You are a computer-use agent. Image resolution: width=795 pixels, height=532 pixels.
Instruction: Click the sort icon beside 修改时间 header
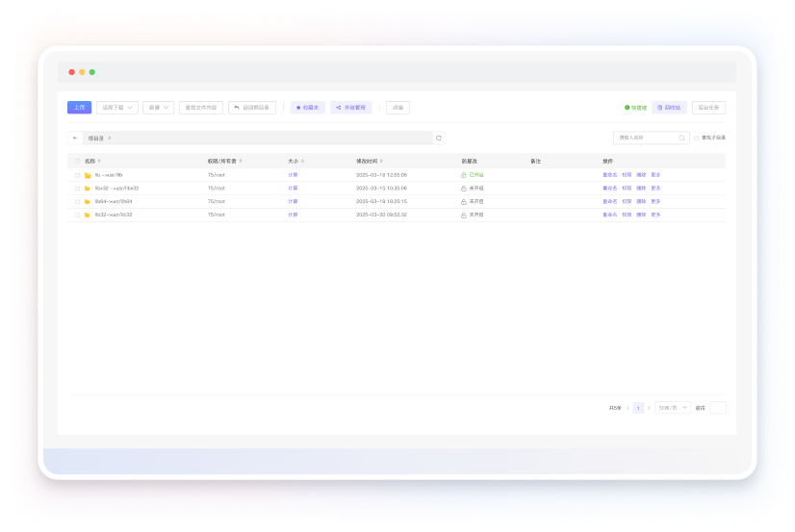tap(381, 161)
